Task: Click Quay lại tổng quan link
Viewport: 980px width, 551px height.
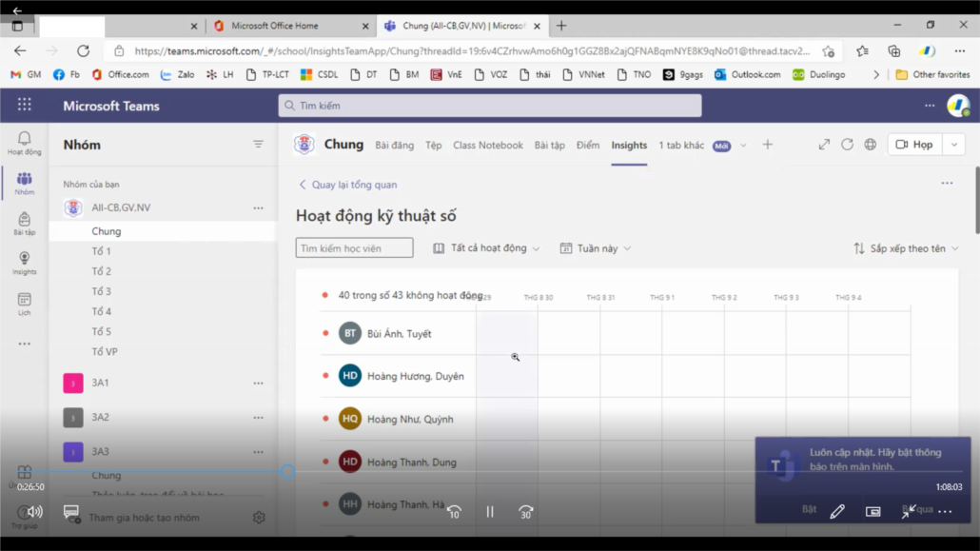Action: pos(347,185)
